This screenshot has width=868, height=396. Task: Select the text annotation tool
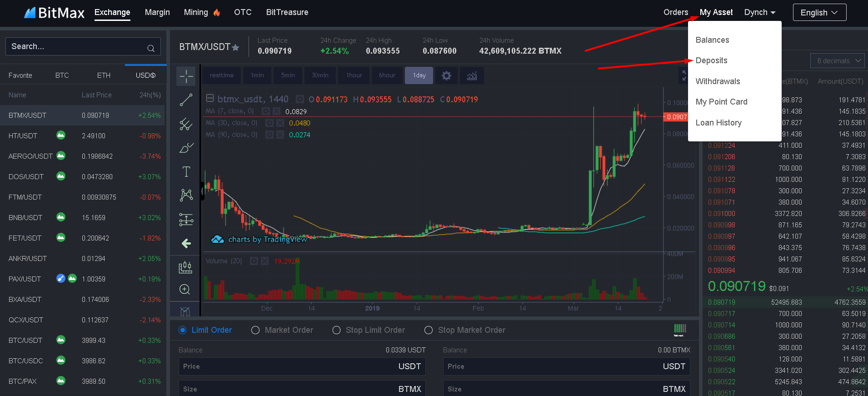pyautogui.click(x=186, y=171)
